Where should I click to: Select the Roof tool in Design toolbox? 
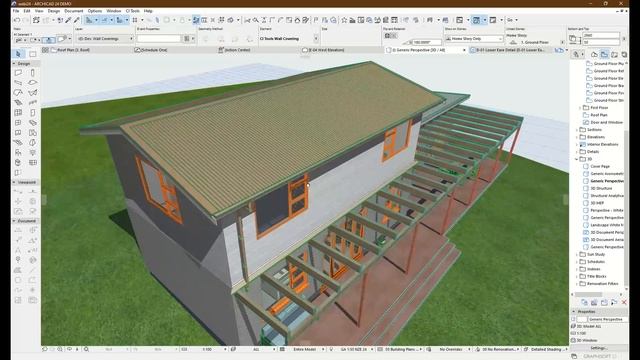tap(18, 93)
